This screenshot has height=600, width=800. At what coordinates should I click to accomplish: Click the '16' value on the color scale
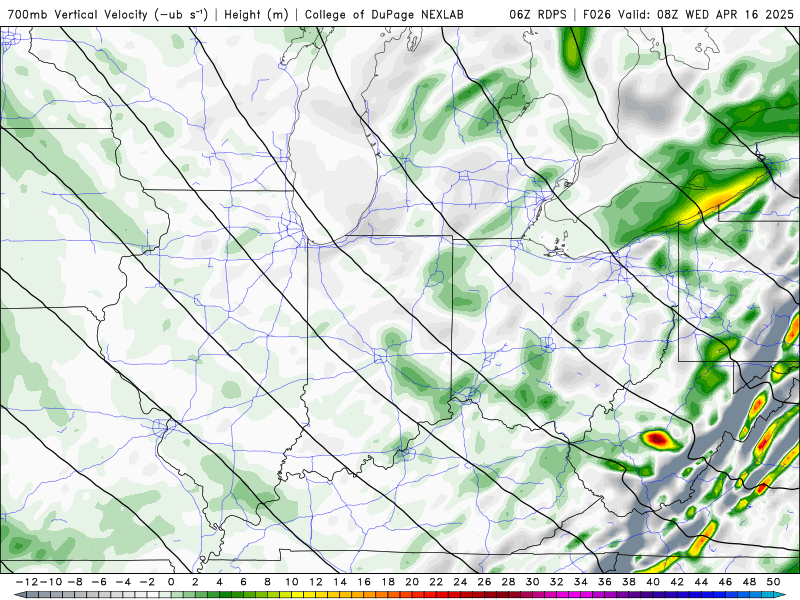point(364,582)
